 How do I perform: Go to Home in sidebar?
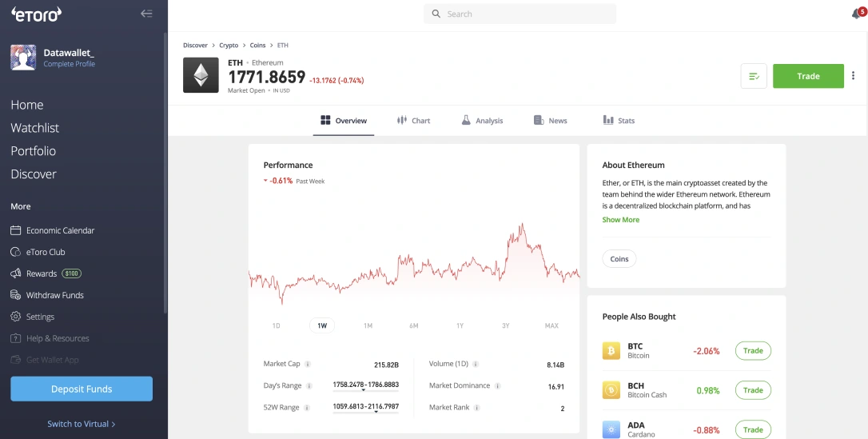click(x=27, y=105)
